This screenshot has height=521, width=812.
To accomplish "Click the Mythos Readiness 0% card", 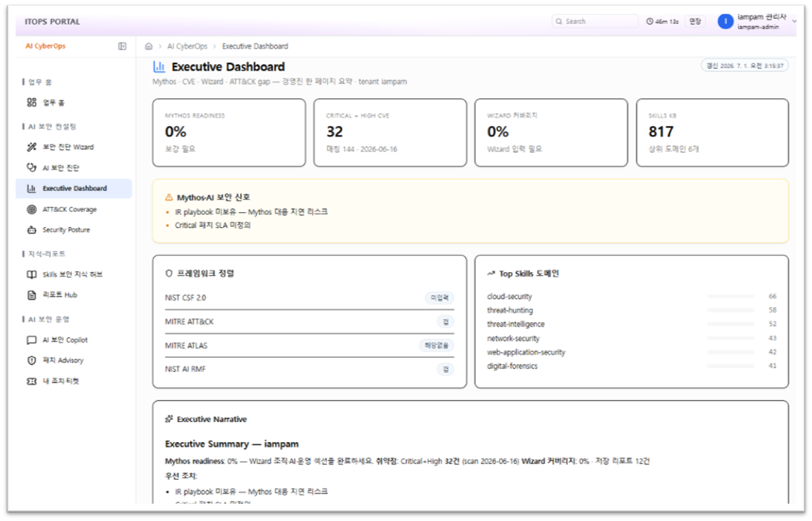I will 229,133.
